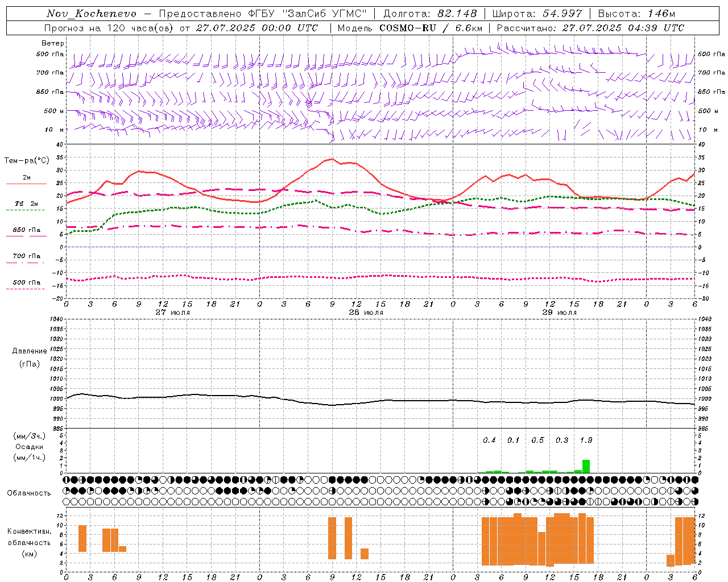This screenshot has width=728, height=582.
Task: Click the '(км)' convective height unit
Action: 30,554
